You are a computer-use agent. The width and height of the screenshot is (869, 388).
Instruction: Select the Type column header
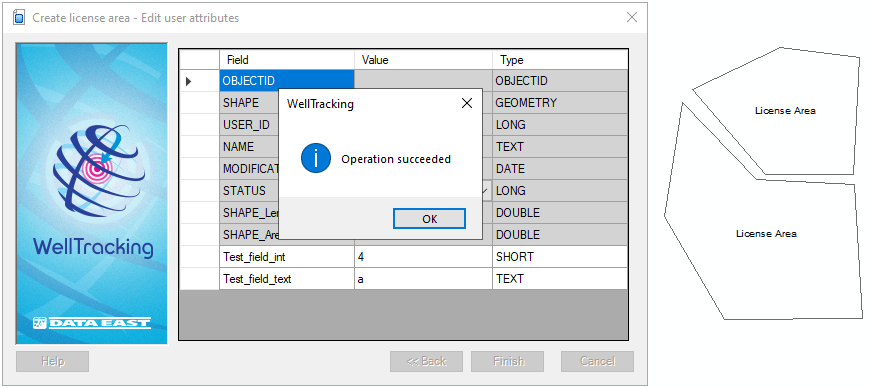(x=560, y=60)
